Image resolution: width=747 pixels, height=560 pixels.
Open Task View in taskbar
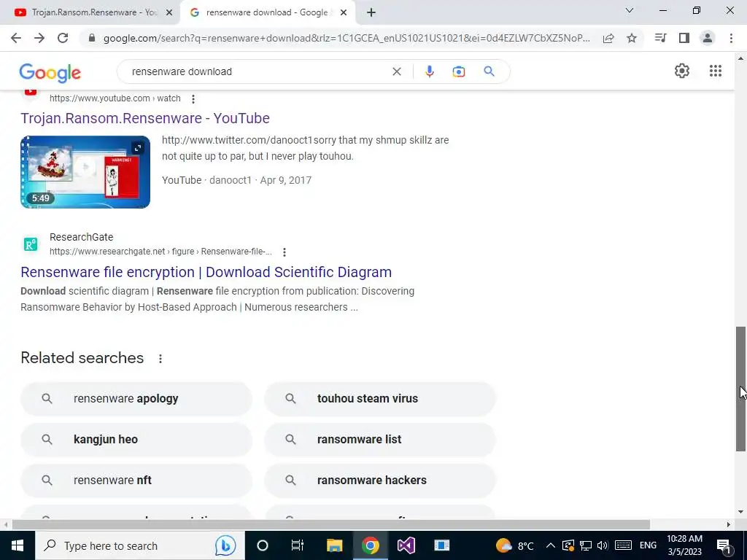point(298,545)
